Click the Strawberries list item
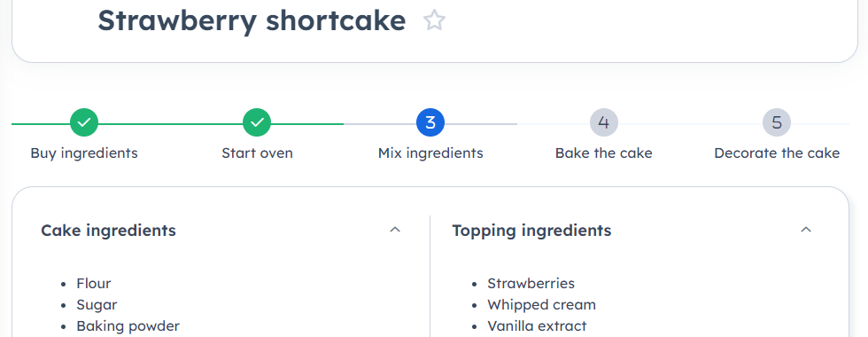The image size is (868, 337). [x=531, y=283]
